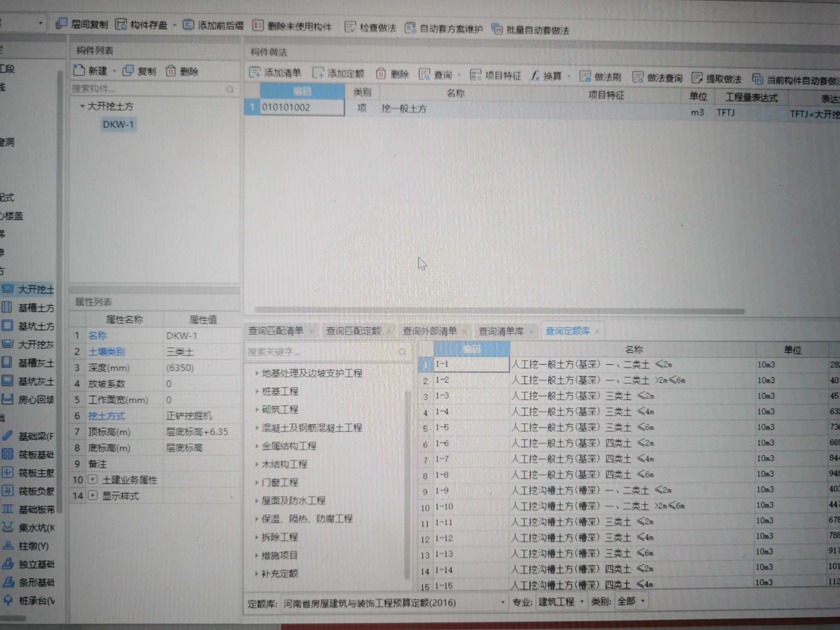Click the 检查做法 icon
This screenshot has height=630, width=840.
[x=350, y=27]
